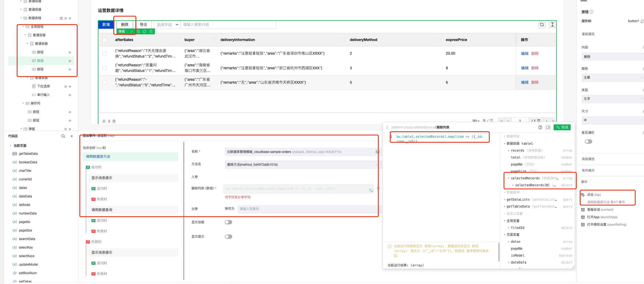Screen dimensions: 644x284
Task: Tick the checkbox of the refundStatus 5 row
Action: 105,82
